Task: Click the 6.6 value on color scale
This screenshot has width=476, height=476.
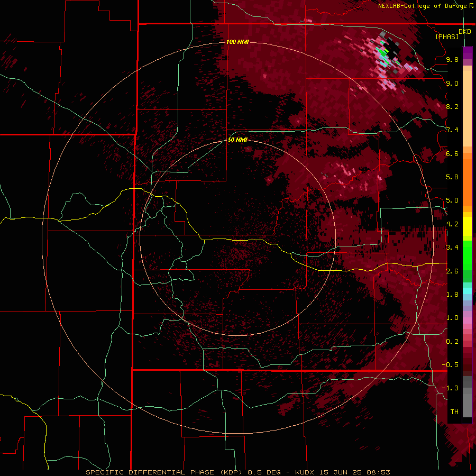Action: 452,153
